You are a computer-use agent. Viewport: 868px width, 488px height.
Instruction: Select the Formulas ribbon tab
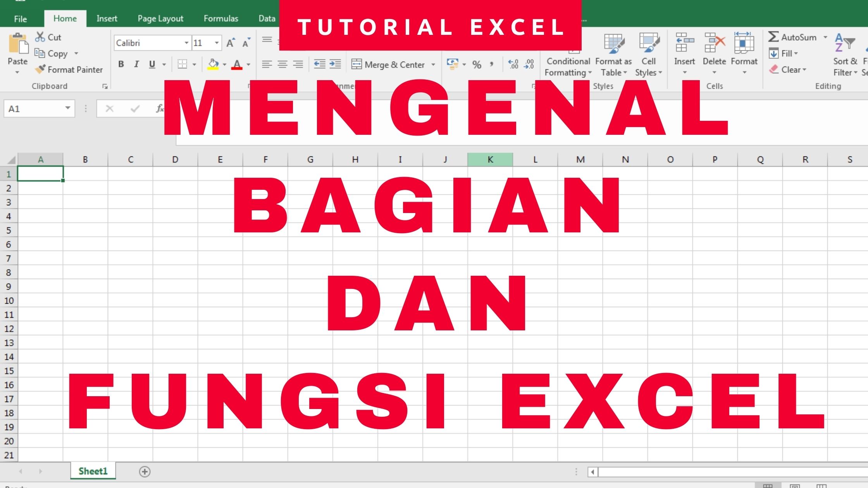click(x=220, y=19)
